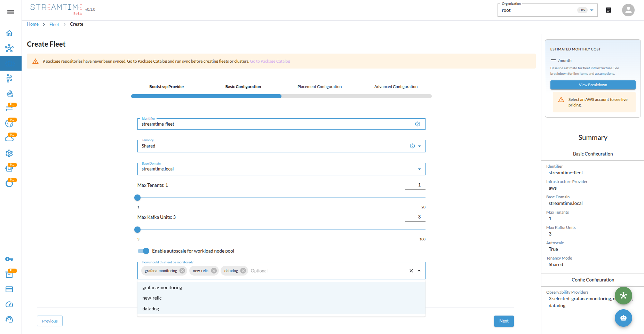Open the billing card sidebar icon
The image size is (644, 334).
click(x=9, y=289)
